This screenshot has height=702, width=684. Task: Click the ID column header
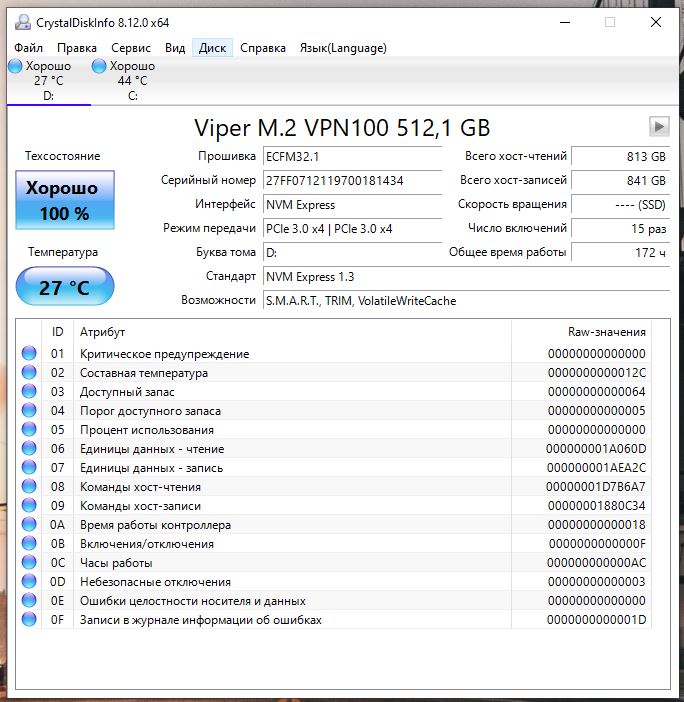[x=57, y=332]
